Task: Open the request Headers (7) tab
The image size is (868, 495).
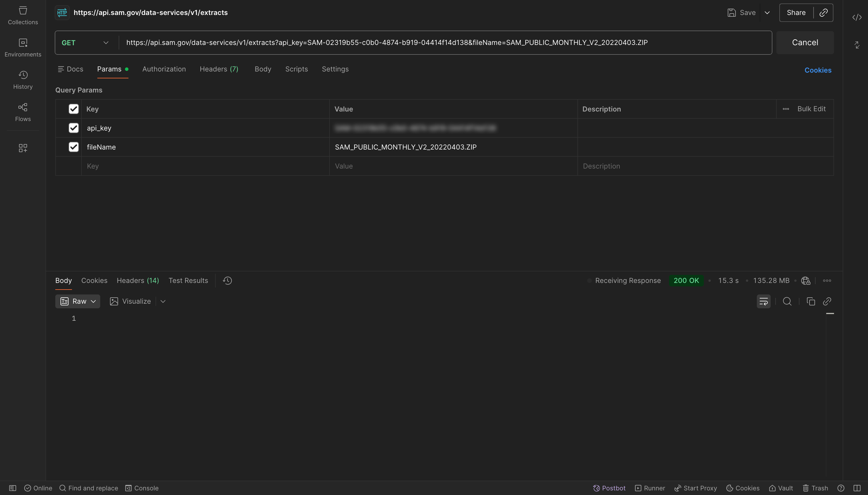Action: coord(219,69)
